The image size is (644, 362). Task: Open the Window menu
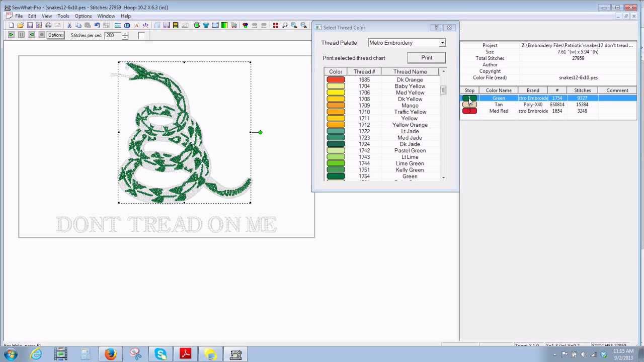pos(106,16)
